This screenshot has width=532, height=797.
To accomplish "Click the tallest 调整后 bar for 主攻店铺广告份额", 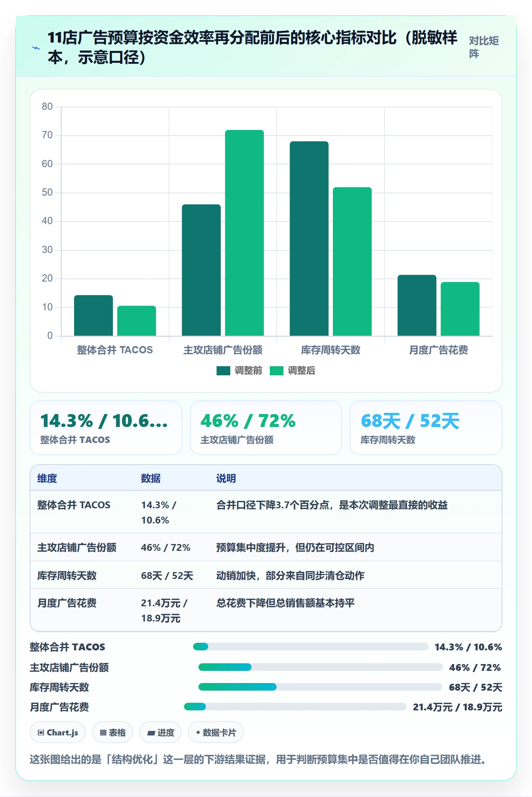I will pos(244,233).
